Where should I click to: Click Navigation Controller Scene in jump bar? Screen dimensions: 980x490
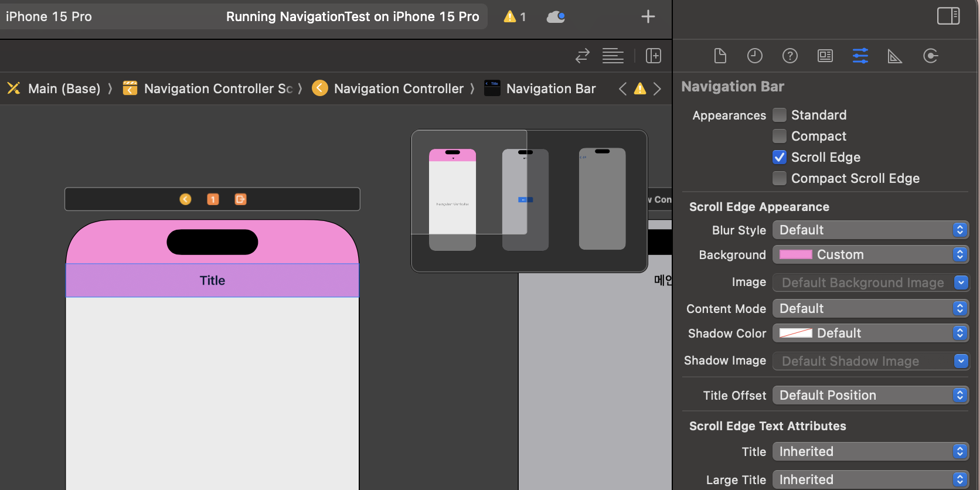219,89
